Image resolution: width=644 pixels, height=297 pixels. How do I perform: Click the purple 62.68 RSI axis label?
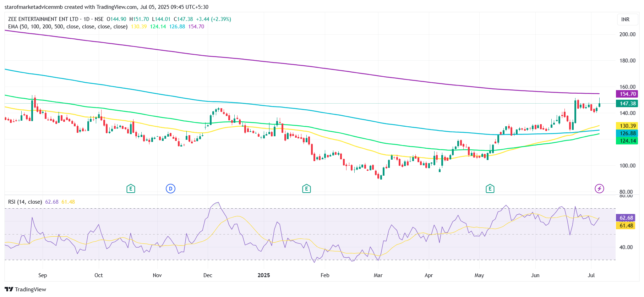(626, 218)
